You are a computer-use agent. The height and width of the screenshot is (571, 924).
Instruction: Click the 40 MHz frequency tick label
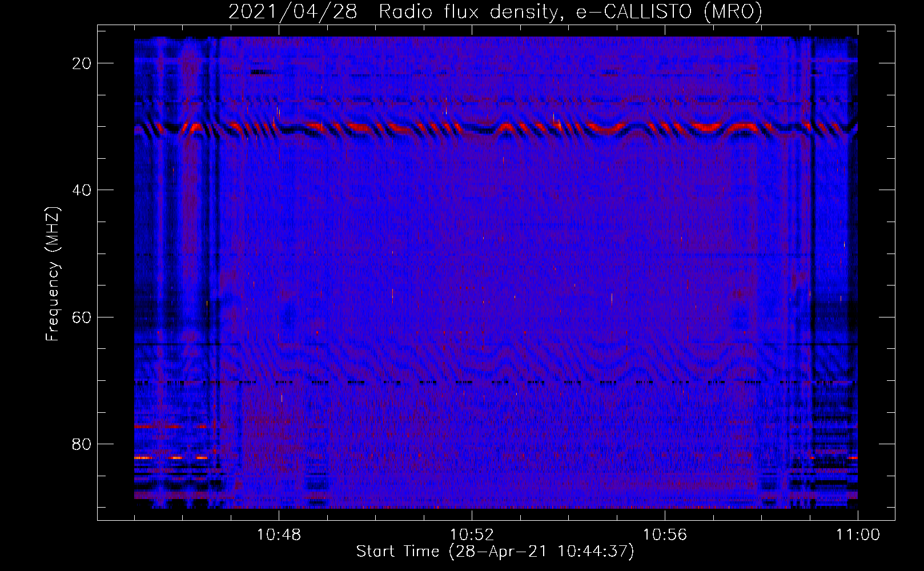[82, 190]
